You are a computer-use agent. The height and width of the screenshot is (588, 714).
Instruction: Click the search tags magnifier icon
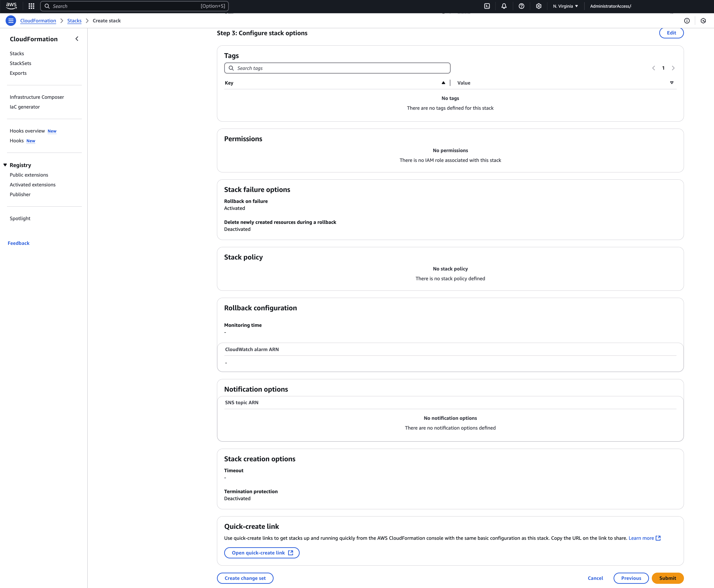231,68
